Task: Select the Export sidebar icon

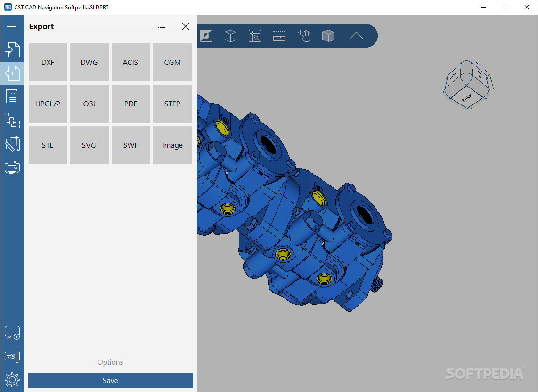Action: click(12, 73)
